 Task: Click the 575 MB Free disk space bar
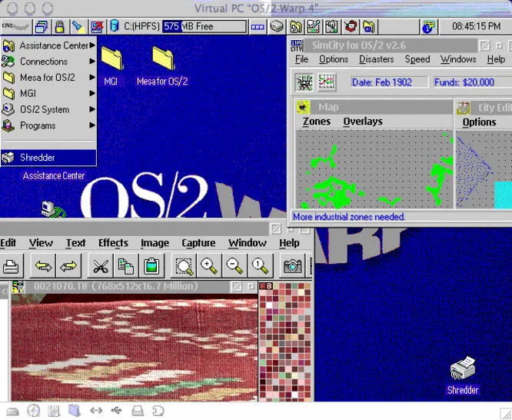pos(204,26)
